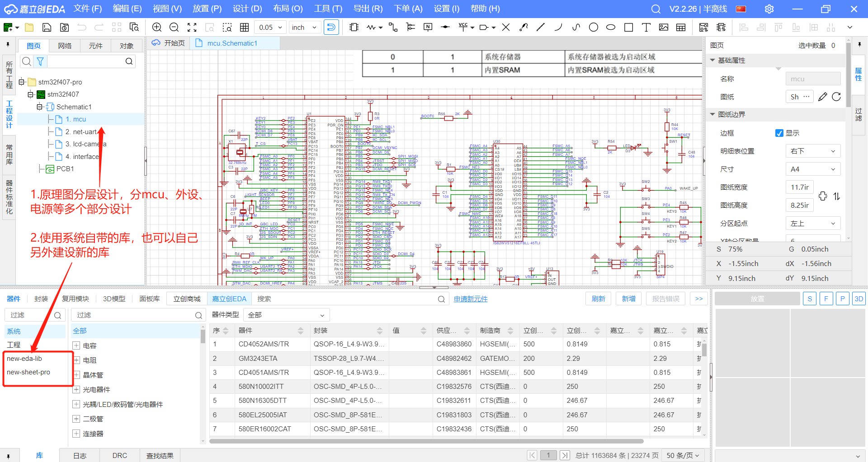
Task: Save the project with the floppy disk icon
Action: click(x=47, y=28)
